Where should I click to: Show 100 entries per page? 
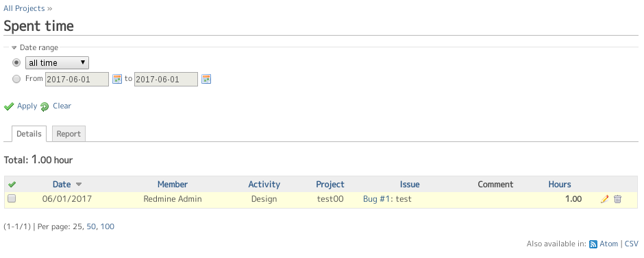107,226
